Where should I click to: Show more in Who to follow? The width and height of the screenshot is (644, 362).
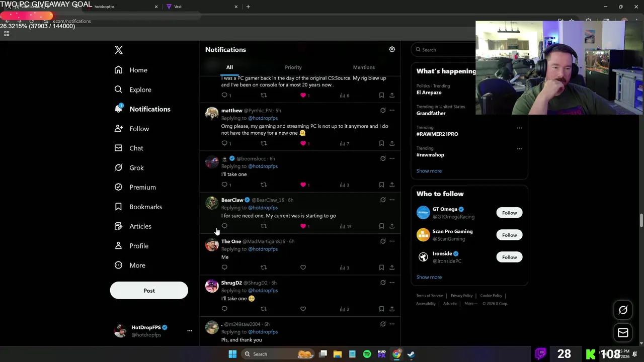click(429, 277)
